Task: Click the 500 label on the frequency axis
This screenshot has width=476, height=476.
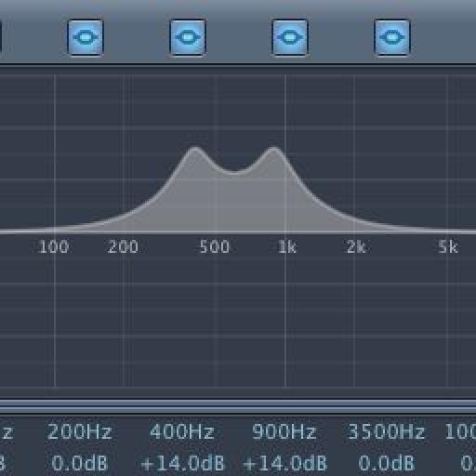Action: tap(215, 247)
